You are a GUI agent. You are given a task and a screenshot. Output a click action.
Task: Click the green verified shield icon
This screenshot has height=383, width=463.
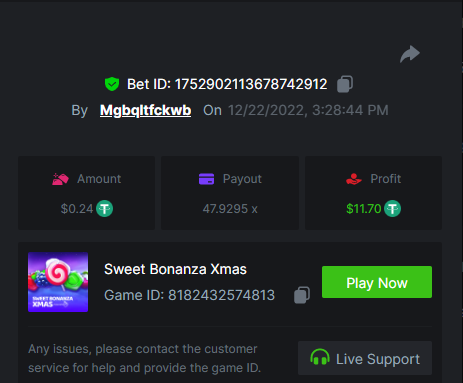pyautogui.click(x=112, y=84)
